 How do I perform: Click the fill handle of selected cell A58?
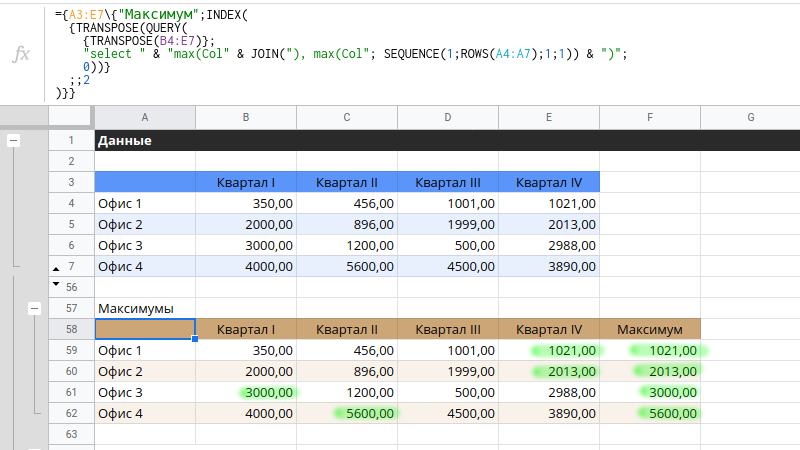(195, 339)
